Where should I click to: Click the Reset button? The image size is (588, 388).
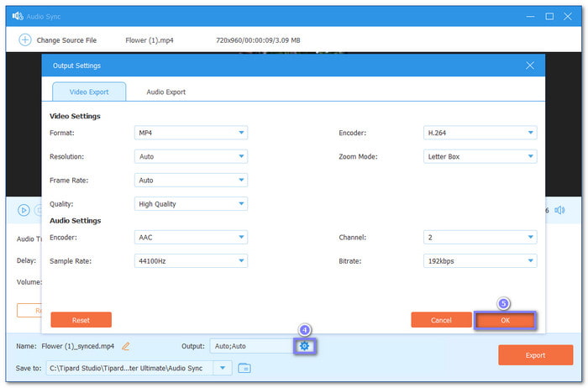(81, 320)
